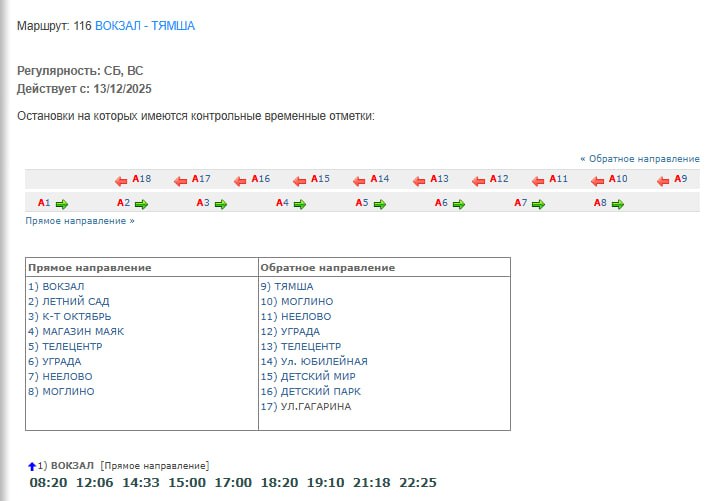Click the green arrow beside stop A8

click(618, 204)
